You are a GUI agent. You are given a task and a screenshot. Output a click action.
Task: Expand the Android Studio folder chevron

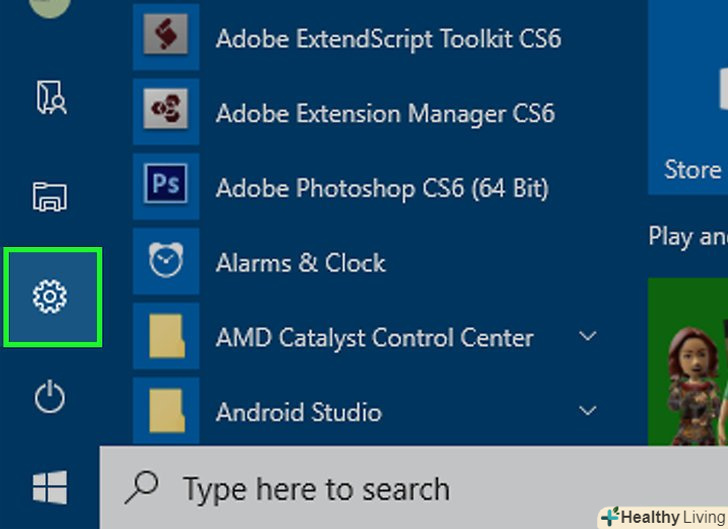point(588,411)
